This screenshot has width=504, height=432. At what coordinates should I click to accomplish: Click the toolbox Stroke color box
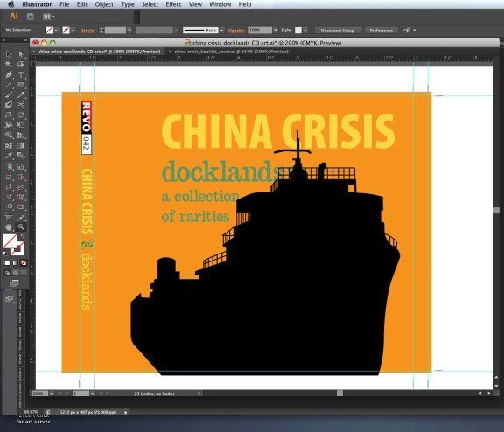click(18, 248)
